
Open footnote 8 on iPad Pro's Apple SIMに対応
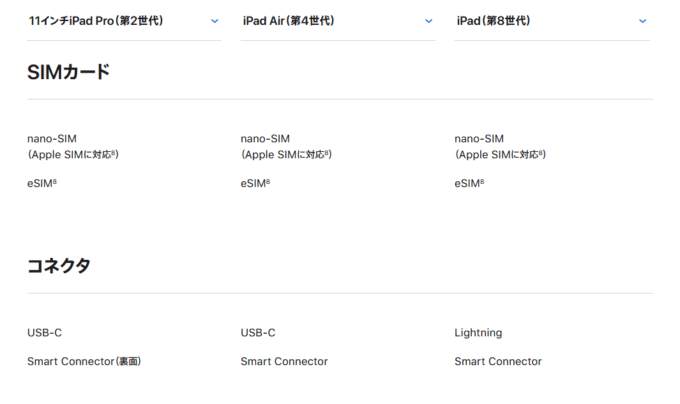click(113, 153)
